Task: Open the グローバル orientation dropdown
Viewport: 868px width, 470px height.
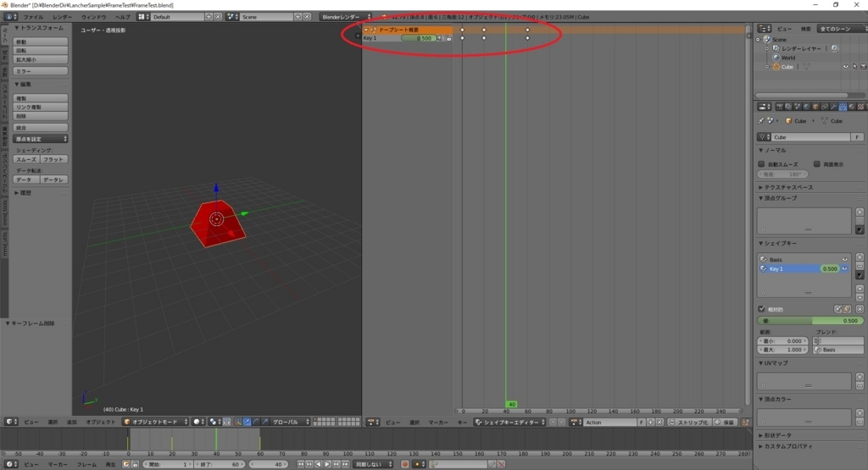Action: click(x=290, y=422)
